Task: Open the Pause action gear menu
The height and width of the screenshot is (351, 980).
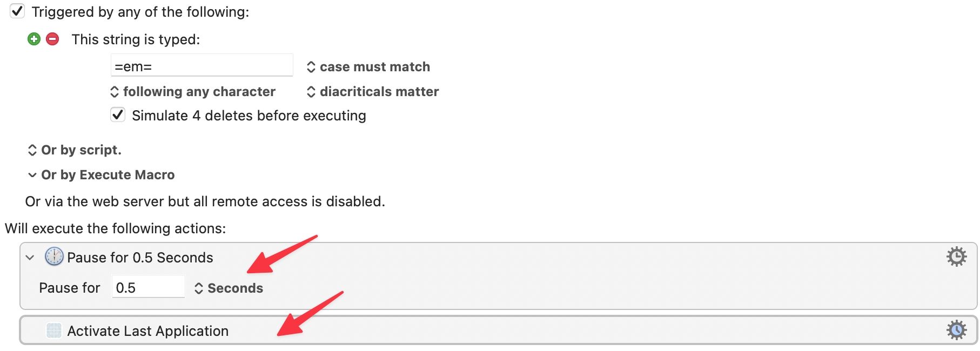Action: [x=956, y=256]
